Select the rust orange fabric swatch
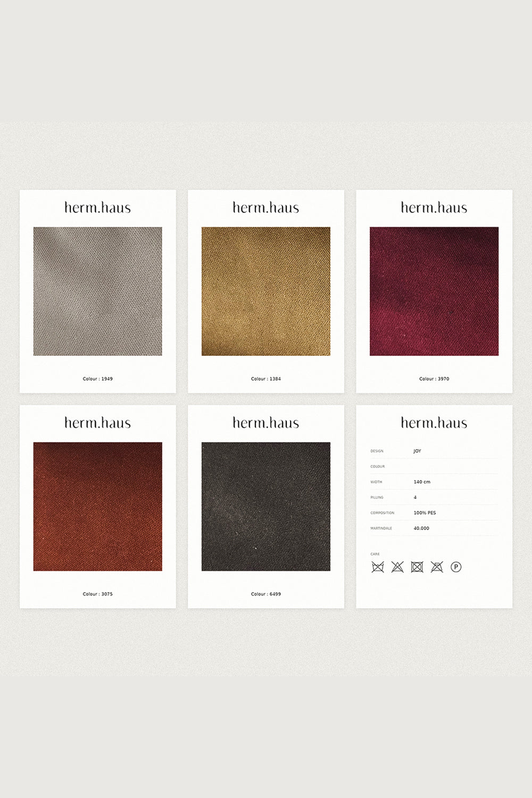Image resolution: width=532 pixels, height=798 pixels. pyautogui.click(x=98, y=506)
